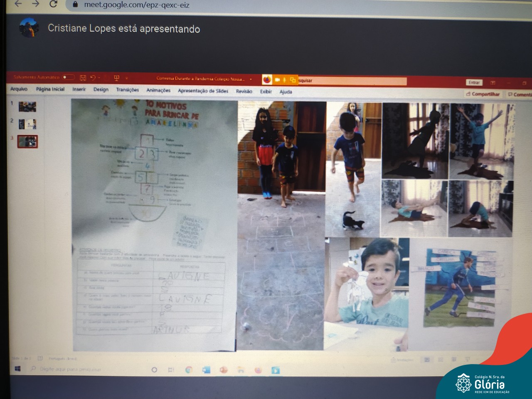The width and height of the screenshot is (532, 399).
Task: Open the Revisão tab
Action: 244,91
